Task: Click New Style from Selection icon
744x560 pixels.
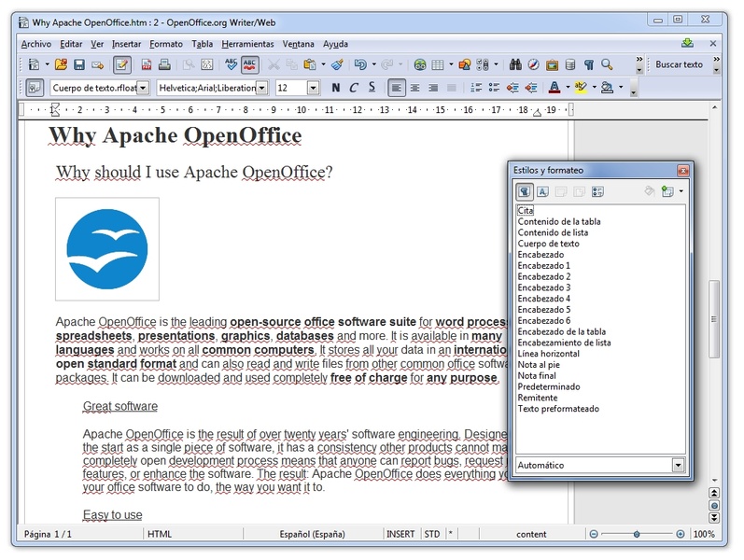Action: click(667, 191)
